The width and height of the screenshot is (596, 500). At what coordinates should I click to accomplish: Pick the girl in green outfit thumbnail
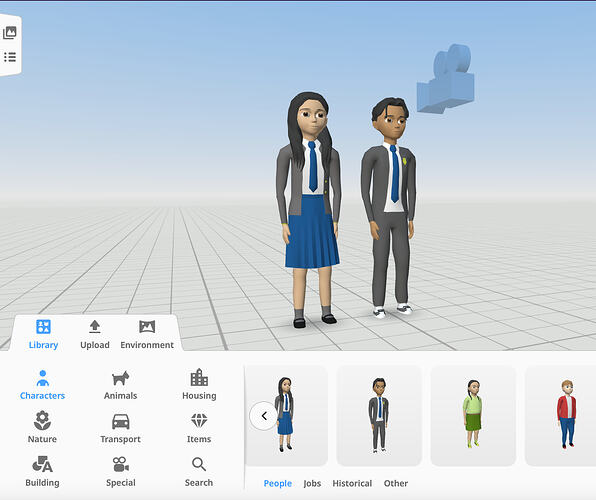[x=473, y=416]
